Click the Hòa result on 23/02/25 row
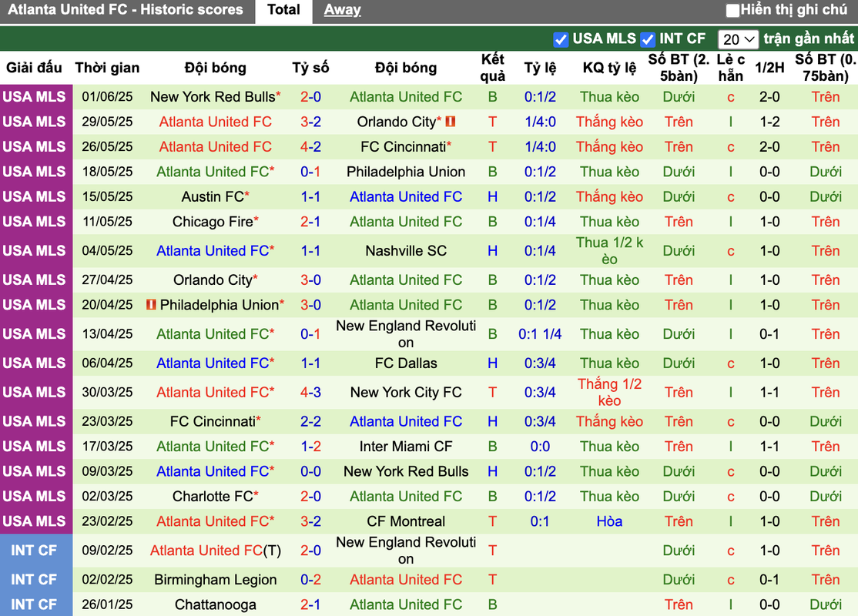Image resolution: width=858 pixels, height=616 pixels. (x=609, y=521)
